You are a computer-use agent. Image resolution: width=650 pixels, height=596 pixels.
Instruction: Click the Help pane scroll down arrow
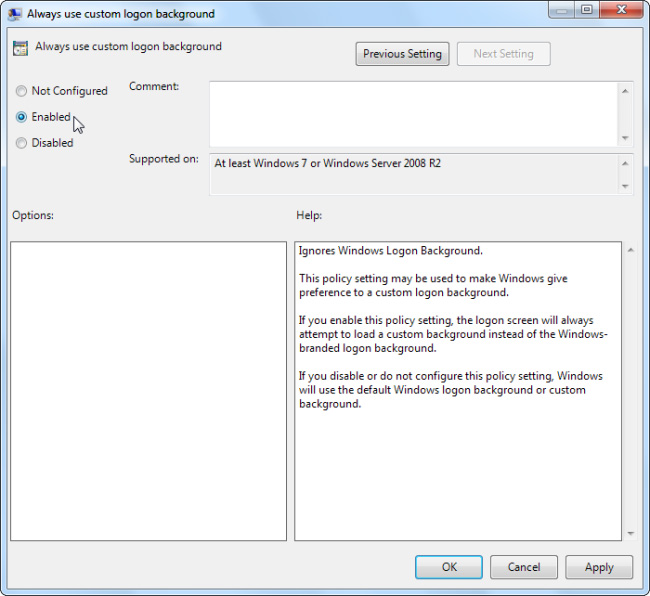631,533
